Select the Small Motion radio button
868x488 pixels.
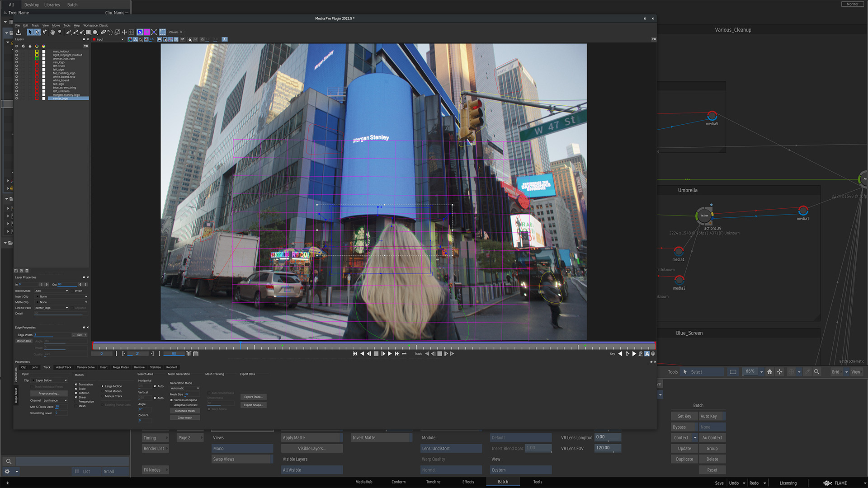tap(102, 391)
